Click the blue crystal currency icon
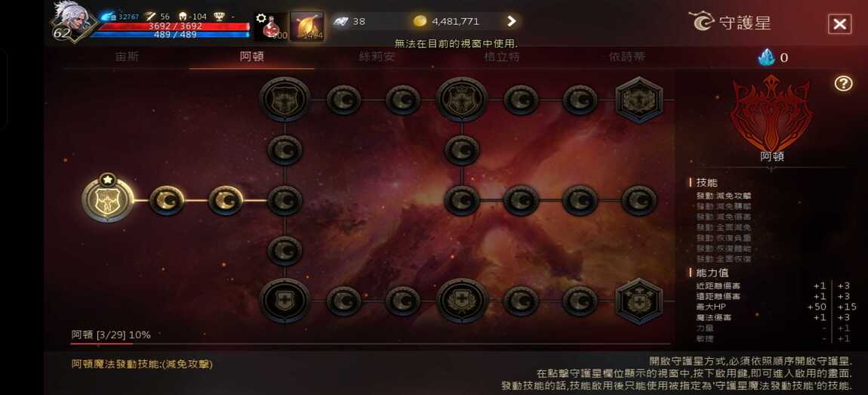The height and width of the screenshot is (395, 868). click(766, 57)
